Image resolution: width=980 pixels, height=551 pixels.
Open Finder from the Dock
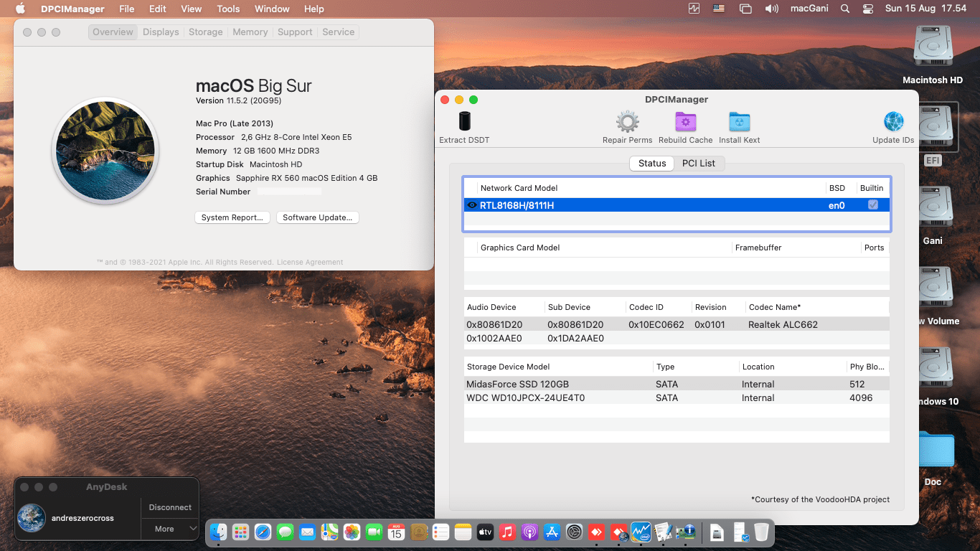(x=218, y=532)
